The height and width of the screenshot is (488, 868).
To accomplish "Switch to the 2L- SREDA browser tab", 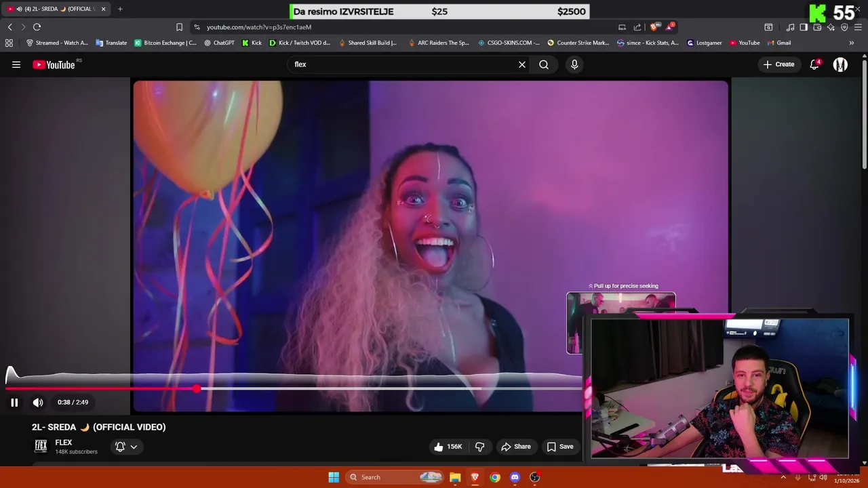I will coord(56,9).
